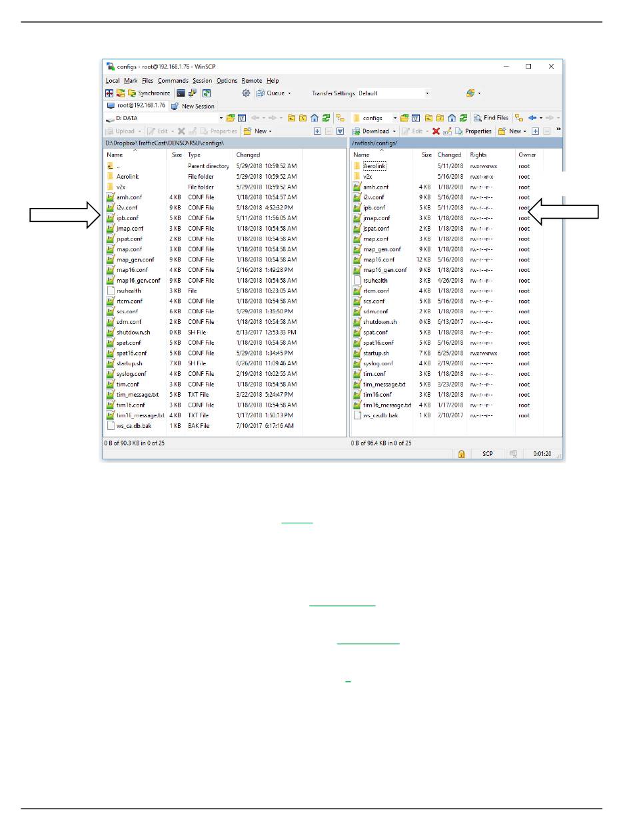Expand the Queue dropdown arrow
The image size is (633, 840).
click(291, 93)
